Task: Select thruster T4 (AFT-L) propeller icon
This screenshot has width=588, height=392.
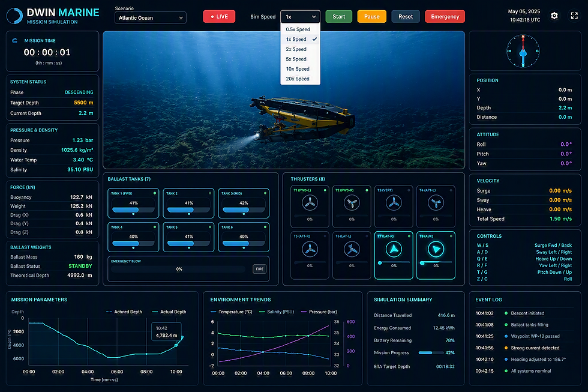Action: 436,203
